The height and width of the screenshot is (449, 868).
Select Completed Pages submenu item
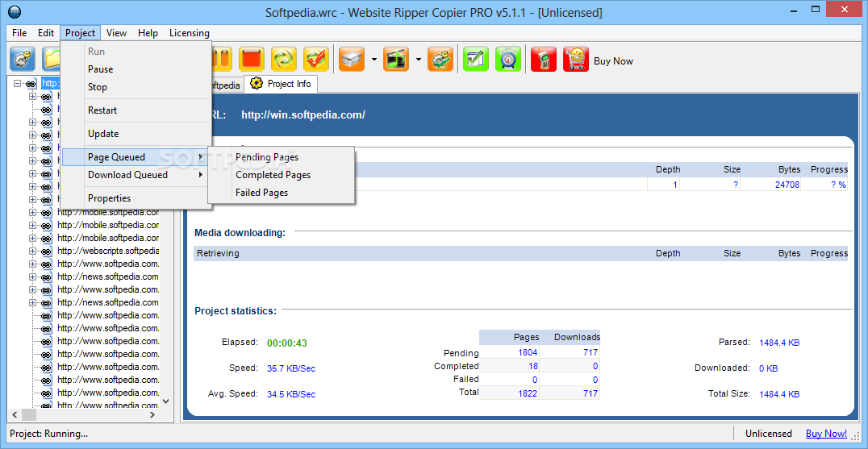(x=282, y=175)
